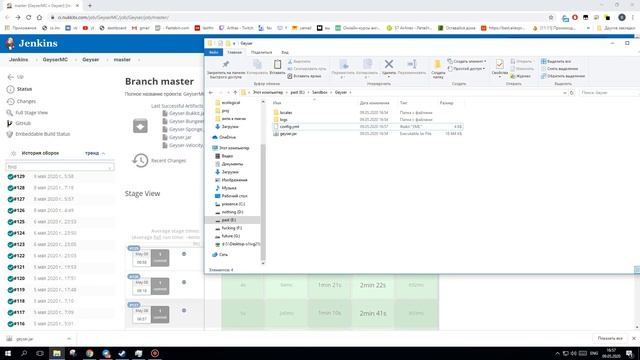640x360 pixels.
Task: Open the Status page icon
Action: [x=11, y=89]
